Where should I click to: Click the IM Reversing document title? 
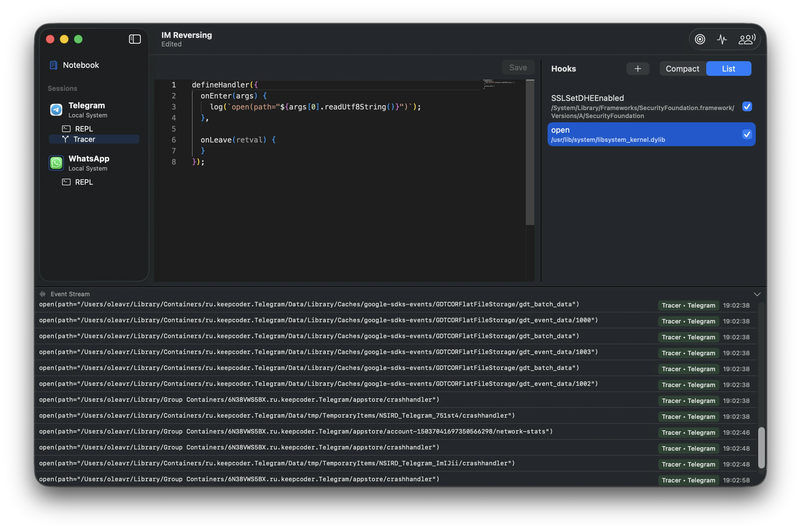pyautogui.click(x=186, y=35)
